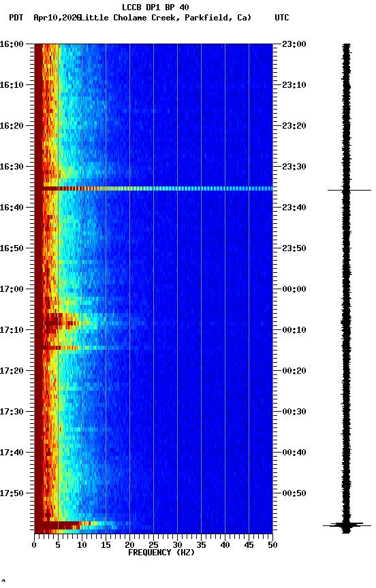376x588 pixels.
Task: Click the '17:30' PDT time label
Action: coord(12,412)
